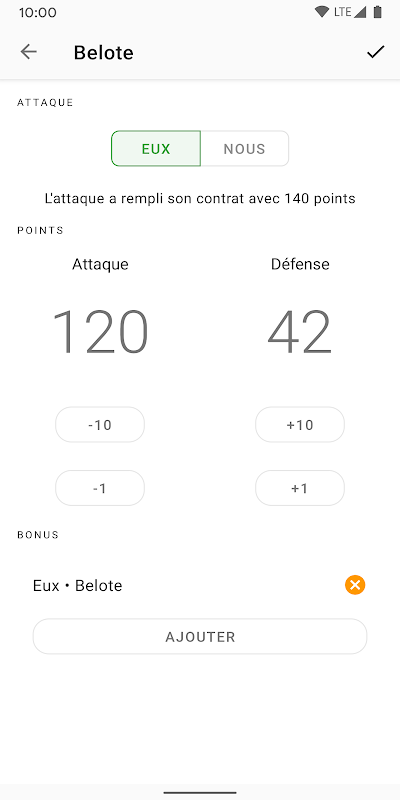
Task: Click AJOUTER to add a bonus
Action: point(200,637)
